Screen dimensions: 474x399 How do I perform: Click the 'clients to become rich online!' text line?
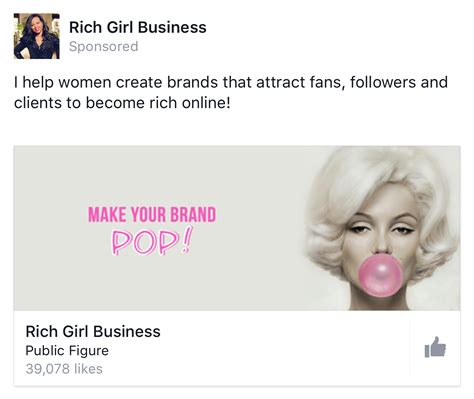pyautogui.click(x=122, y=103)
